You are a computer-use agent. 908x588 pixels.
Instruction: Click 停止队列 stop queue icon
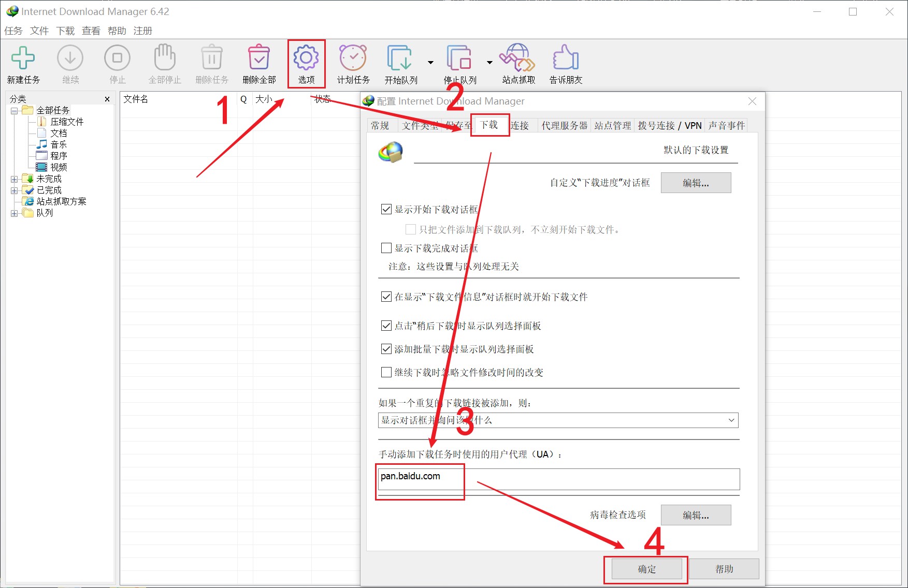[x=459, y=57]
